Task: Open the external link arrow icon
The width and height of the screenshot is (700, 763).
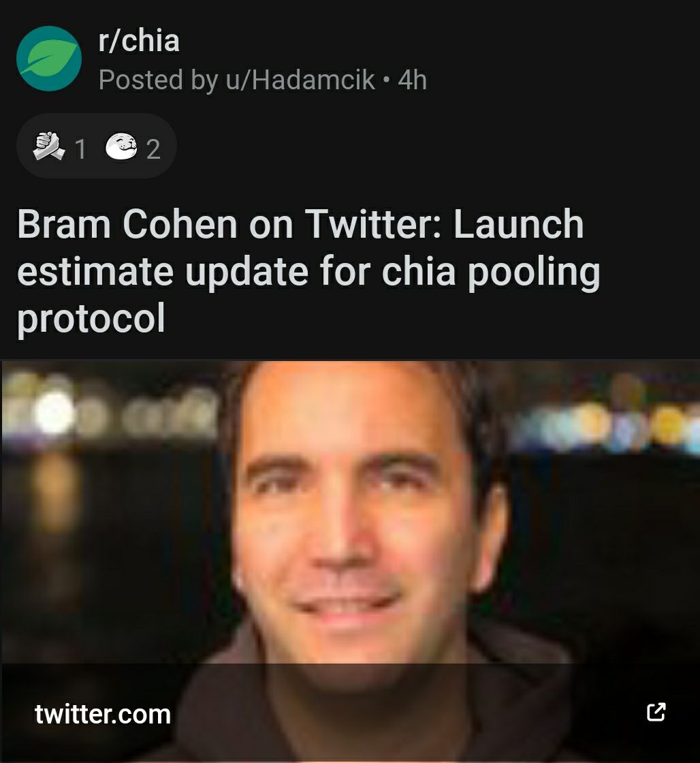Action: click(656, 713)
